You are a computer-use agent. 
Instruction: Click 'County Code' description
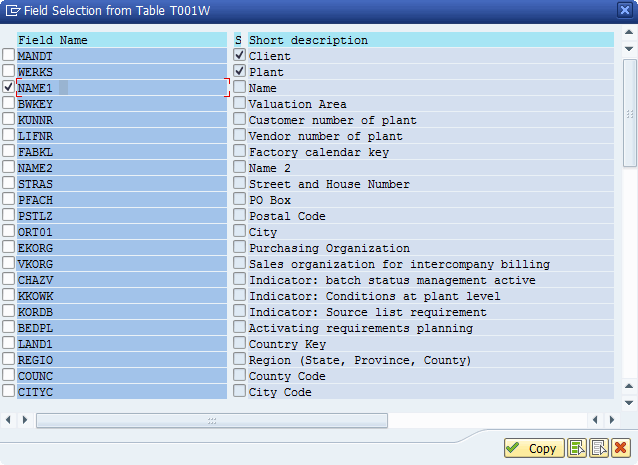pyautogui.click(x=287, y=376)
